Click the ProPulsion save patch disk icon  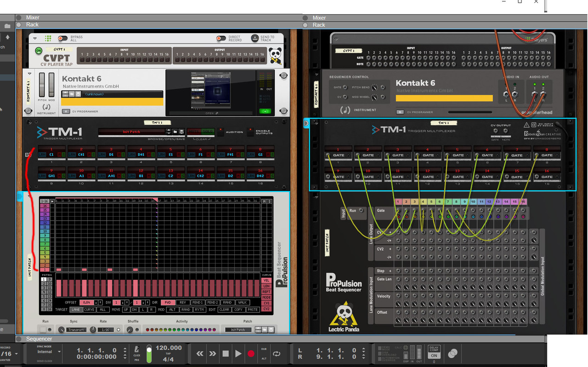(271, 330)
